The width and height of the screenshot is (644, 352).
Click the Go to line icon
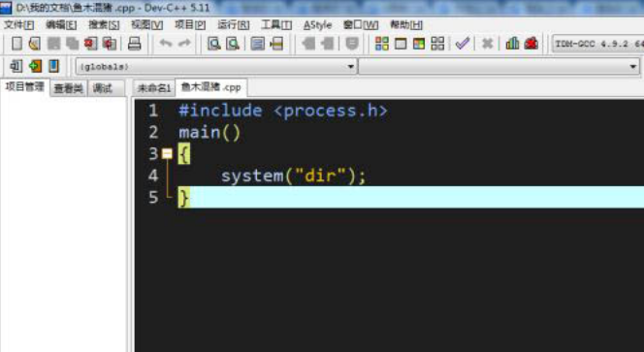[276, 44]
